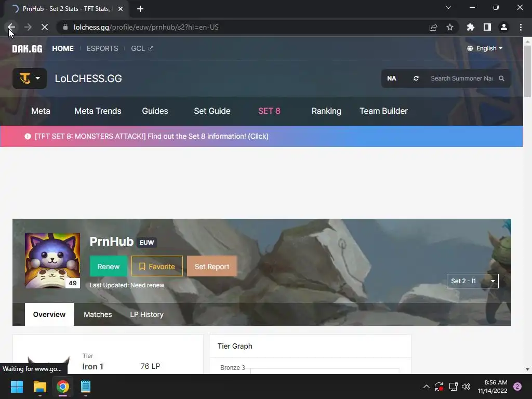Open File Explorer from the taskbar
This screenshot has height=399, width=532.
(39, 387)
